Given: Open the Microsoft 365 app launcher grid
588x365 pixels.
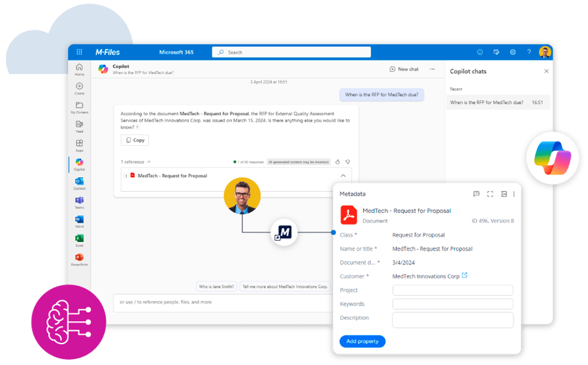Looking at the screenshot, I should [79, 52].
